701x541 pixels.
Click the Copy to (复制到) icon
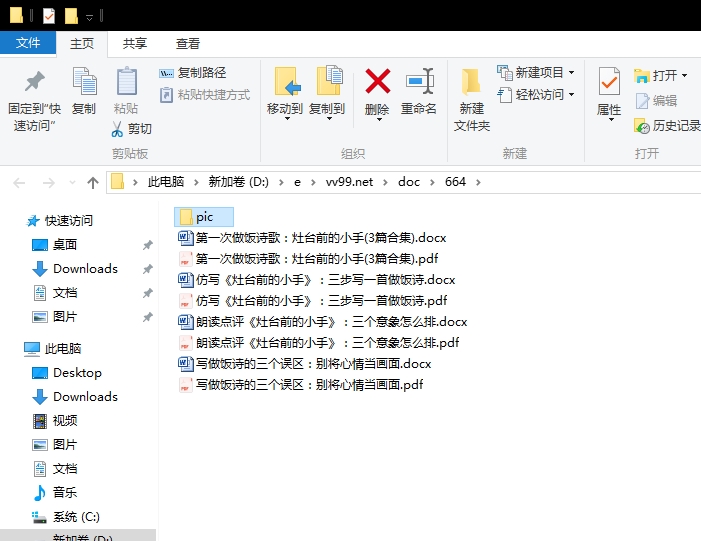[329, 80]
